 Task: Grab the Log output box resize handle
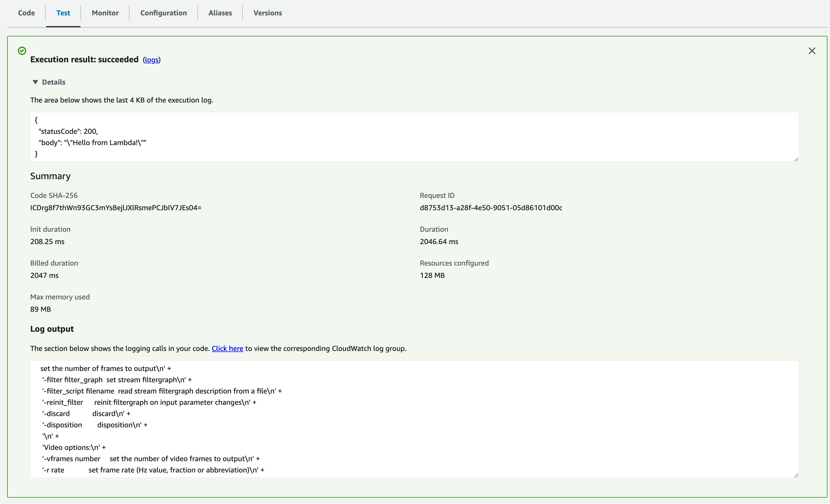[796, 475]
